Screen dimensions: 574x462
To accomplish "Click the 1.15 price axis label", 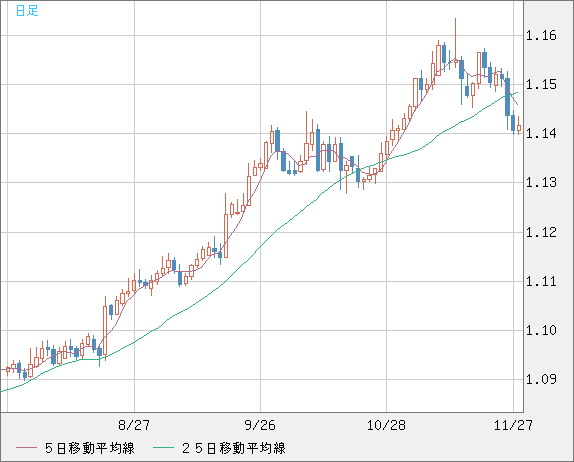I will click(x=541, y=85).
